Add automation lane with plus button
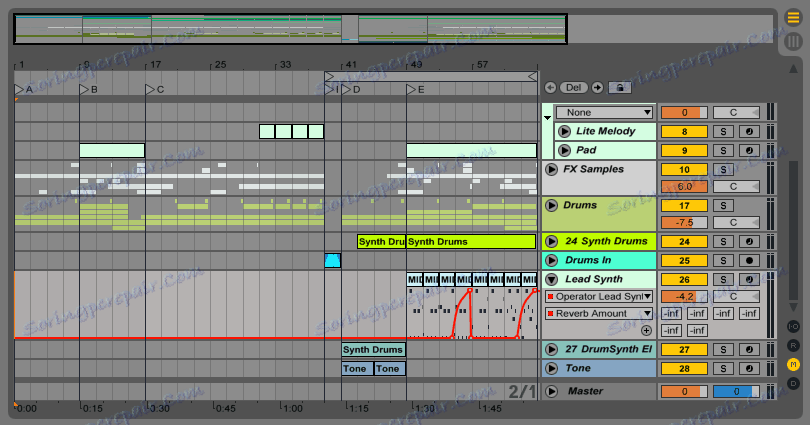 tap(646, 330)
